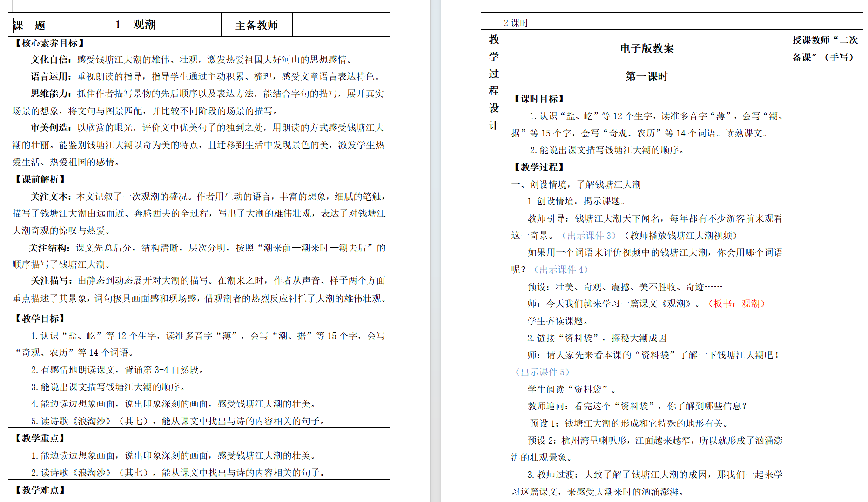Click the vertical '教学过程设计' column label
Screen dimensions: 868x502
494,82
